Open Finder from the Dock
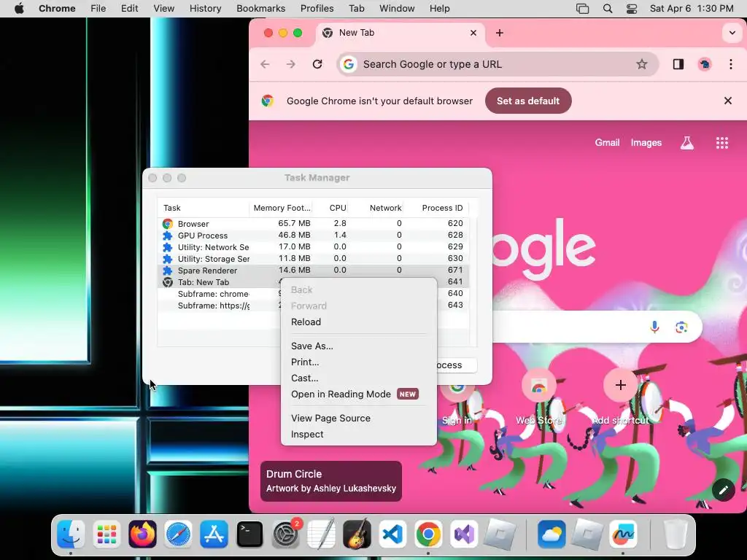The height and width of the screenshot is (560, 747). [x=71, y=534]
